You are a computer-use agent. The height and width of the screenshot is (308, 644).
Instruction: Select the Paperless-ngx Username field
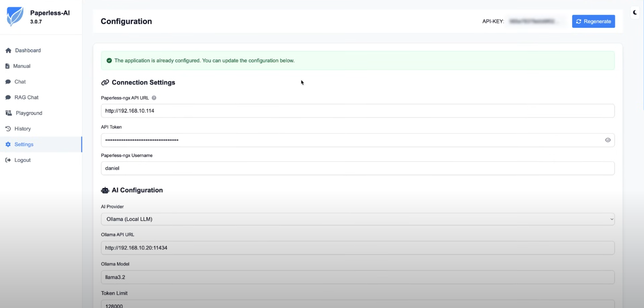pos(357,168)
